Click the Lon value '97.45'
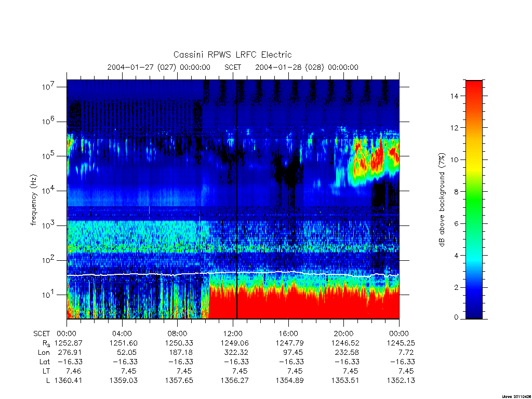Image resolution: width=532 pixels, height=399 pixels. [294, 352]
